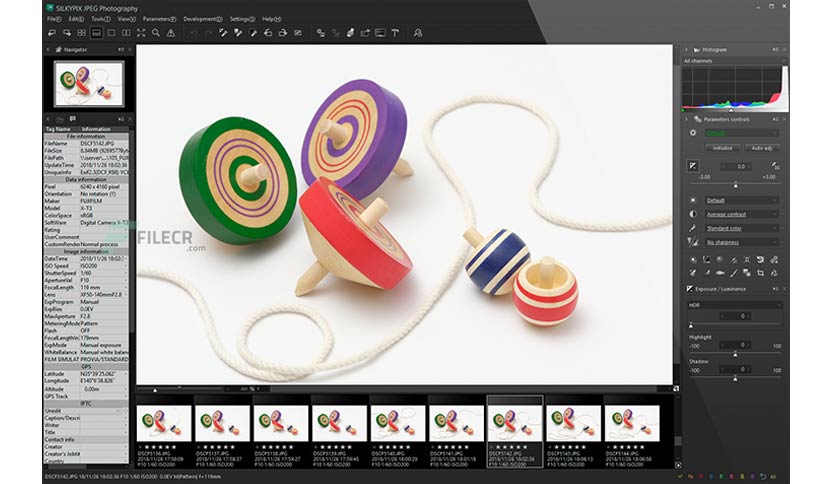The height and width of the screenshot is (484, 836).
Task: Collapse the Navigator panel arrow
Action: [47, 50]
